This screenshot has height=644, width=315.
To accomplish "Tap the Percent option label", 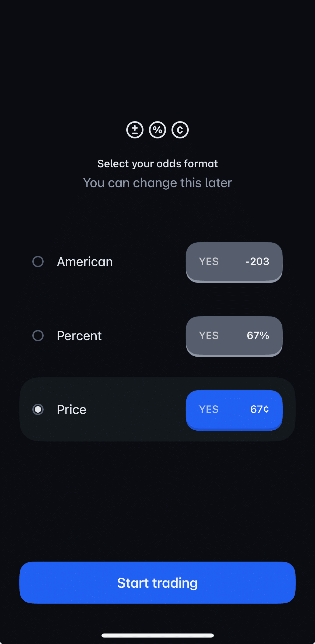I will pyautogui.click(x=79, y=336).
